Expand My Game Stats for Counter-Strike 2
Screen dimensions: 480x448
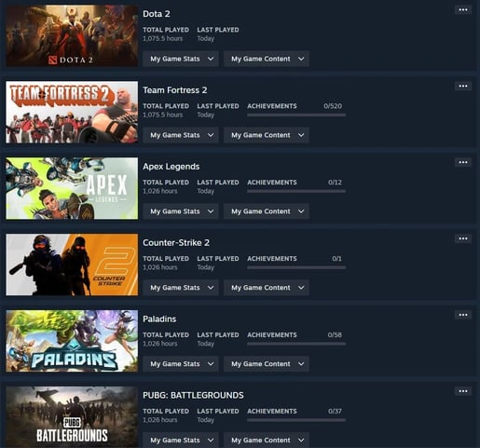coord(181,288)
